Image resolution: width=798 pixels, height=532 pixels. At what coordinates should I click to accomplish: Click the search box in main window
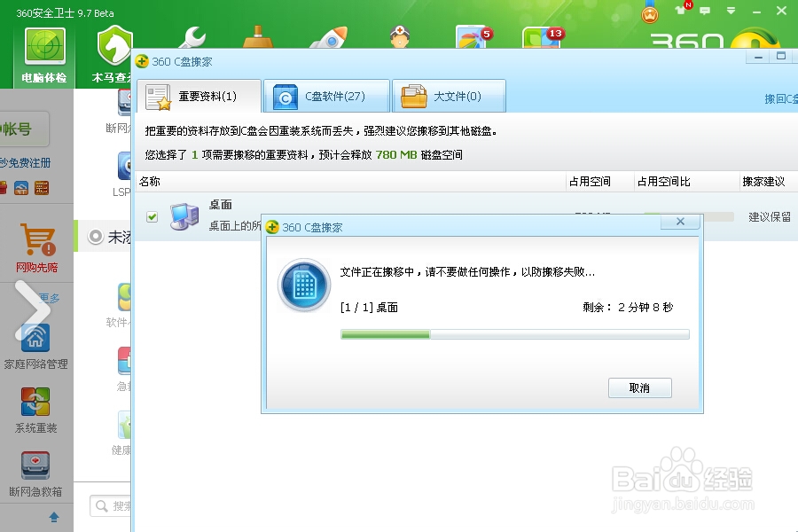click(111, 505)
